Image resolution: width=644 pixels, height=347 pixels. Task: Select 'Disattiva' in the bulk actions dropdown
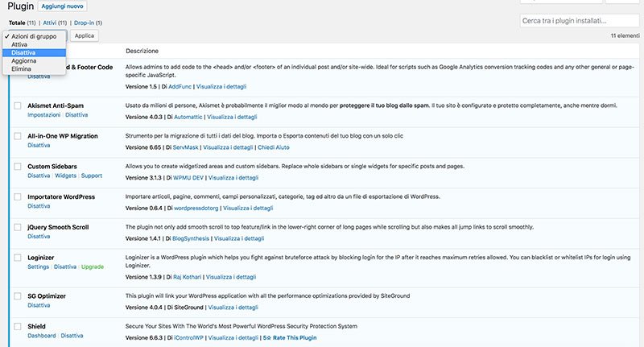(x=24, y=52)
